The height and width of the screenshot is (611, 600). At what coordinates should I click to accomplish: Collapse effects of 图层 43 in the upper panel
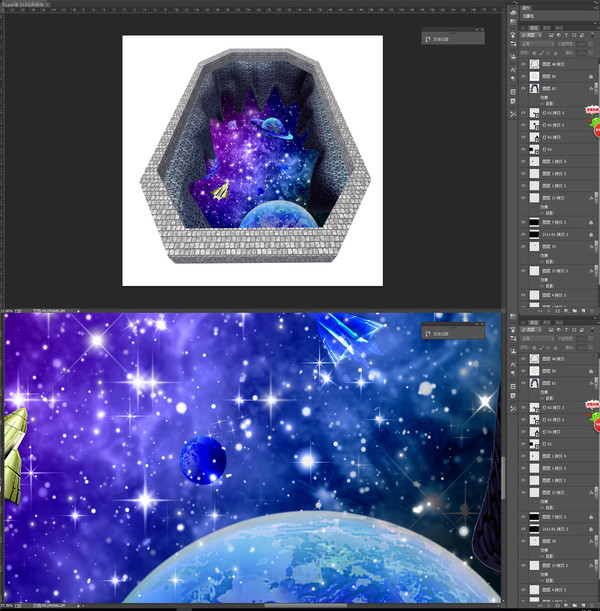(x=595, y=88)
